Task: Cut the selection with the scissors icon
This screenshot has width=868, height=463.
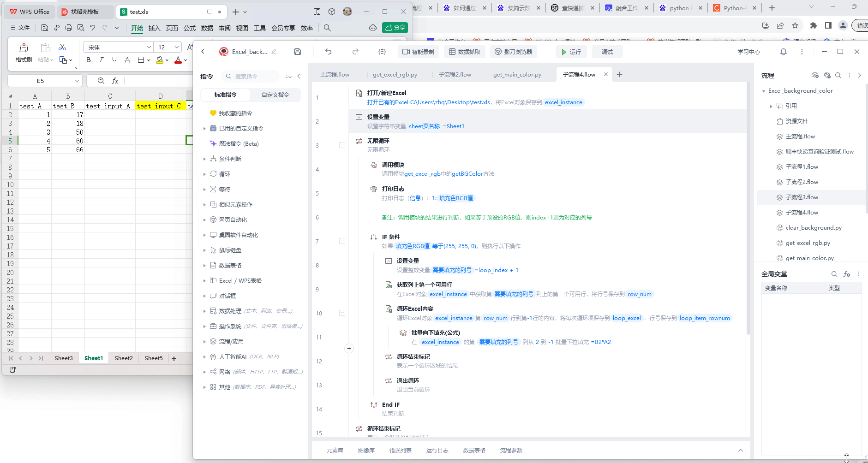Action: pyautogui.click(x=62, y=47)
